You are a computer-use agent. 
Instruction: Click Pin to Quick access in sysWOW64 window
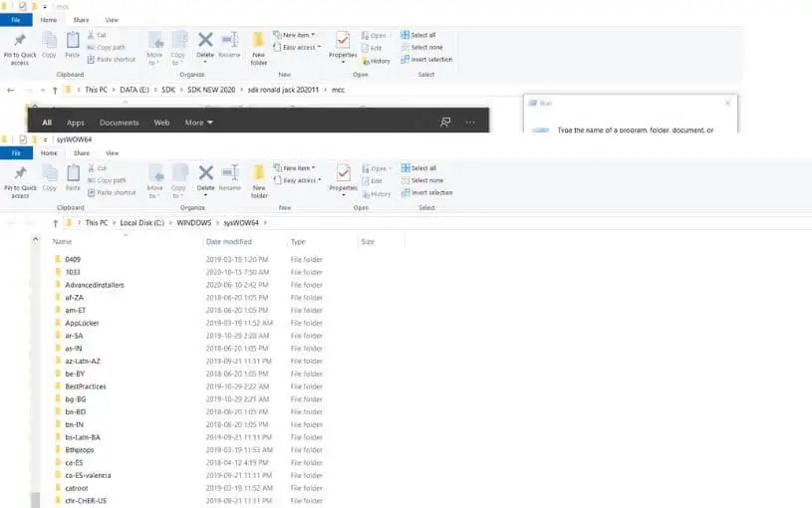click(20, 181)
